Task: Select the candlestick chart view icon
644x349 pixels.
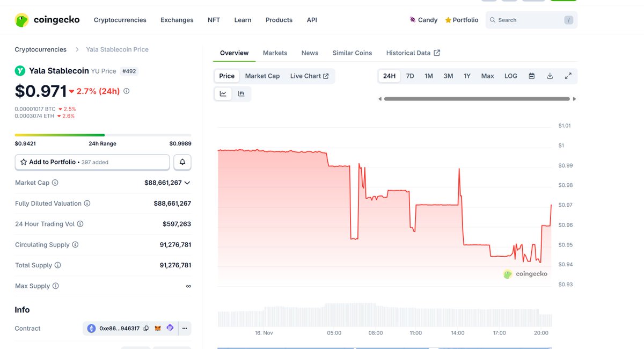Action: click(241, 93)
